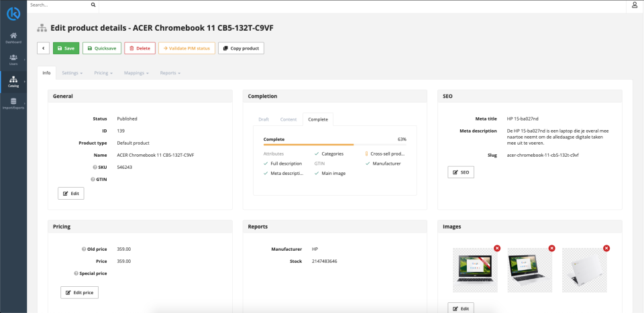This screenshot has width=644, height=313.
Task: Click the SKU value 546243
Action: point(125,168)
